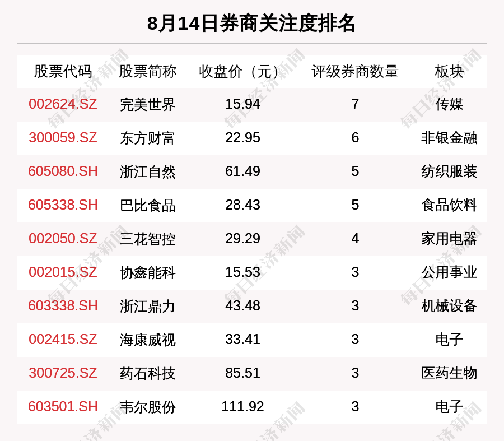Click broker count 7 for 完美世界
This screenshot has width=504, height=441.
[x=355, y=104]
